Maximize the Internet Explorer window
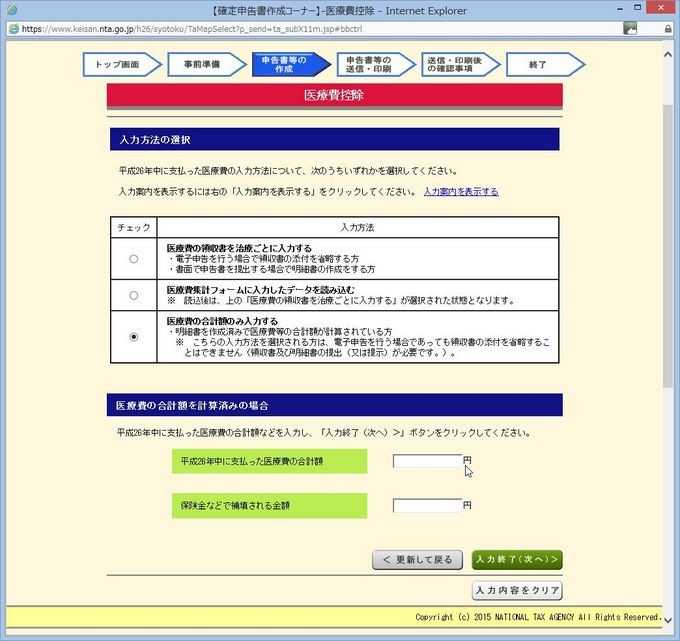The image size is (680, 641). 638,8
